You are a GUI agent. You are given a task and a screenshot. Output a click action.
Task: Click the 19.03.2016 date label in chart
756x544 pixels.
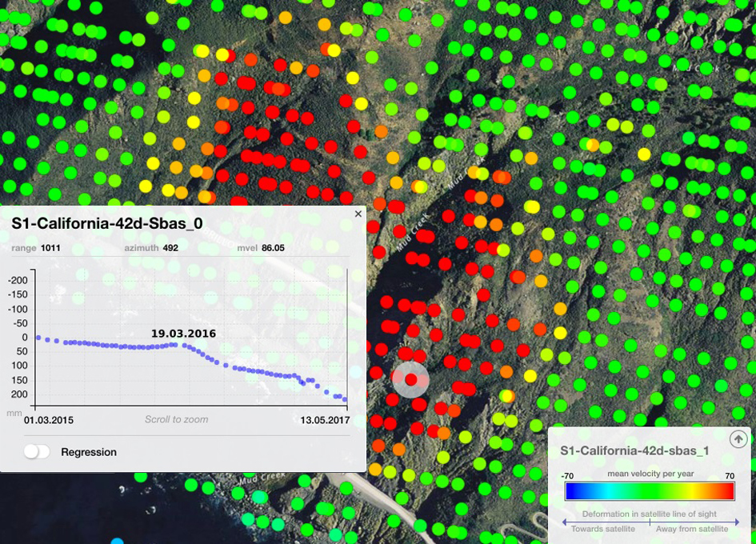pyautogui.click(x=183, y=333)
